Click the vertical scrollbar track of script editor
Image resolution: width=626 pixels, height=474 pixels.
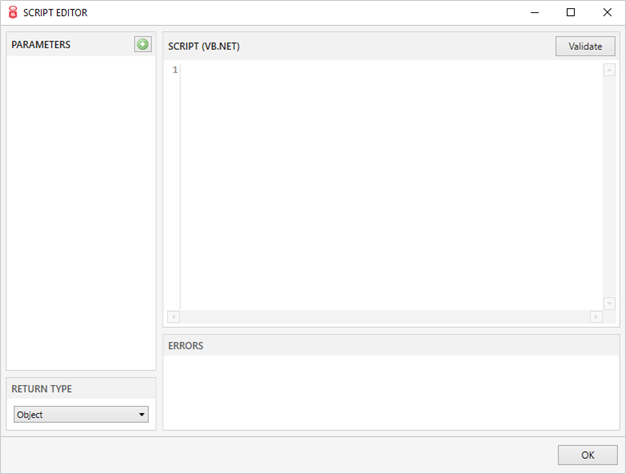click(609, 185)
